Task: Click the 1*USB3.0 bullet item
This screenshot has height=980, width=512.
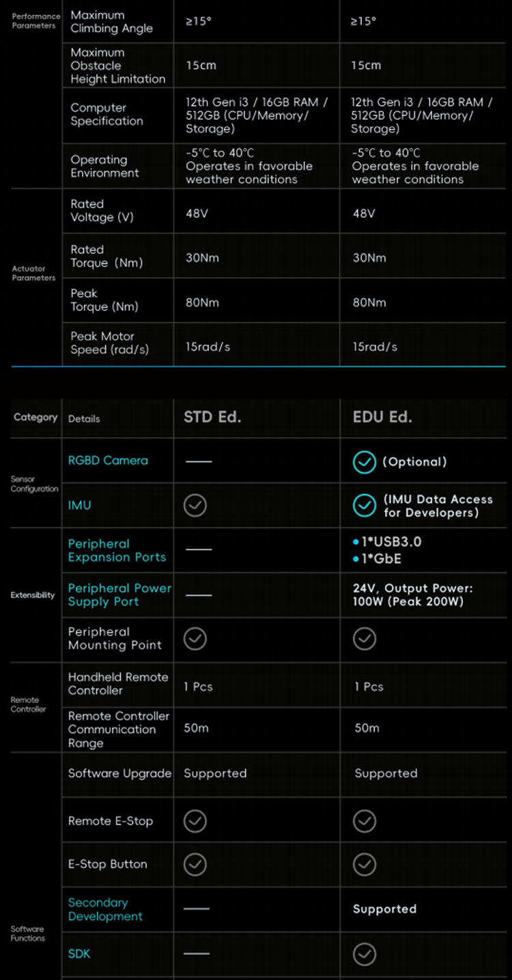Action: pos(387,542)
